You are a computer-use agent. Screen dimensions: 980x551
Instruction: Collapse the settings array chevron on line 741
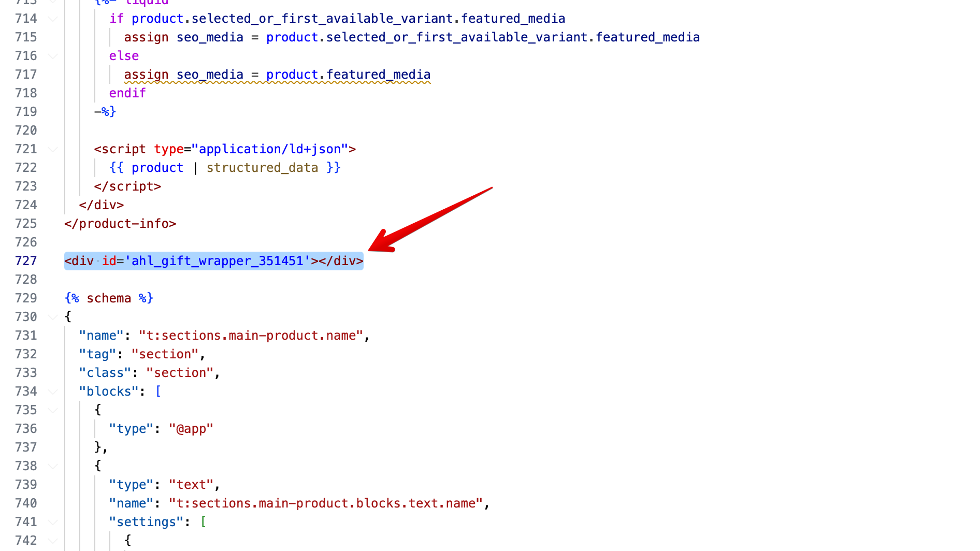(x=52, y=522)
